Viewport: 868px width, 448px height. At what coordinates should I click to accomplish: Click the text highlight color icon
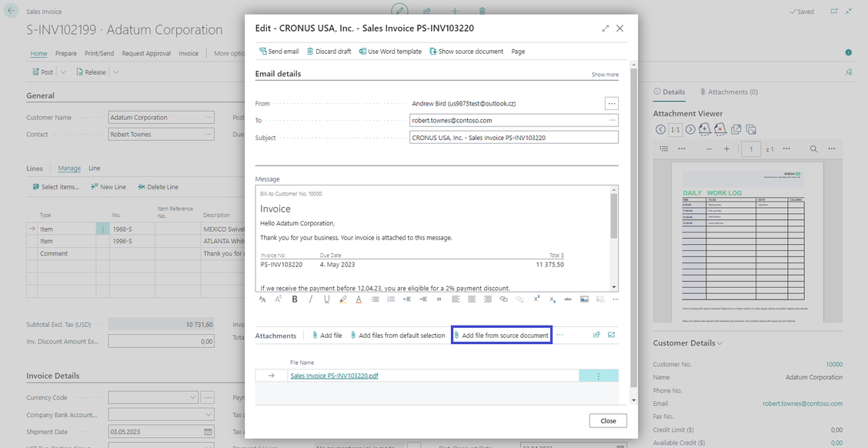(343, 299)
